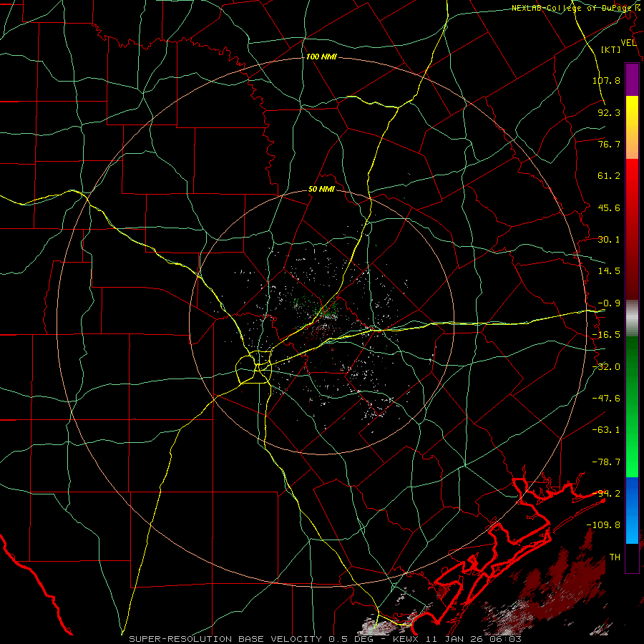This screenshot has width=644, height=644.
Task: Select the -109.8 legend value
Action: coord(603,525)
